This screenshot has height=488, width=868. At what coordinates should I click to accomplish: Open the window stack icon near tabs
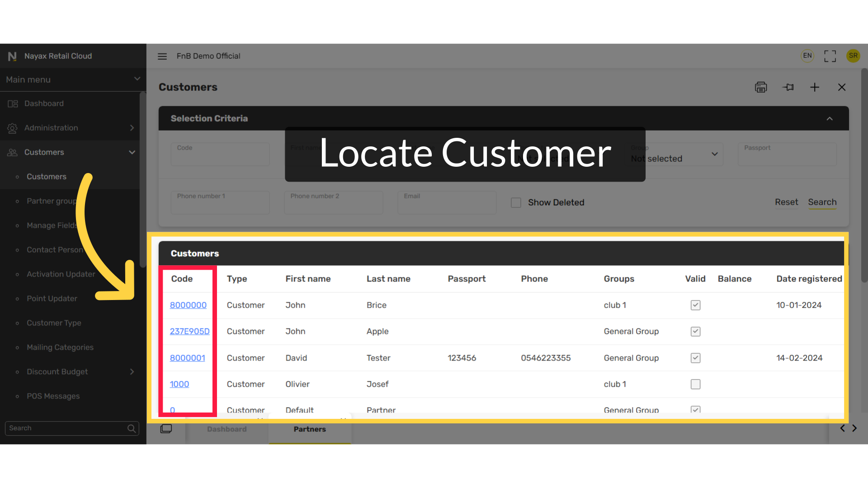(x=166, y=429)
